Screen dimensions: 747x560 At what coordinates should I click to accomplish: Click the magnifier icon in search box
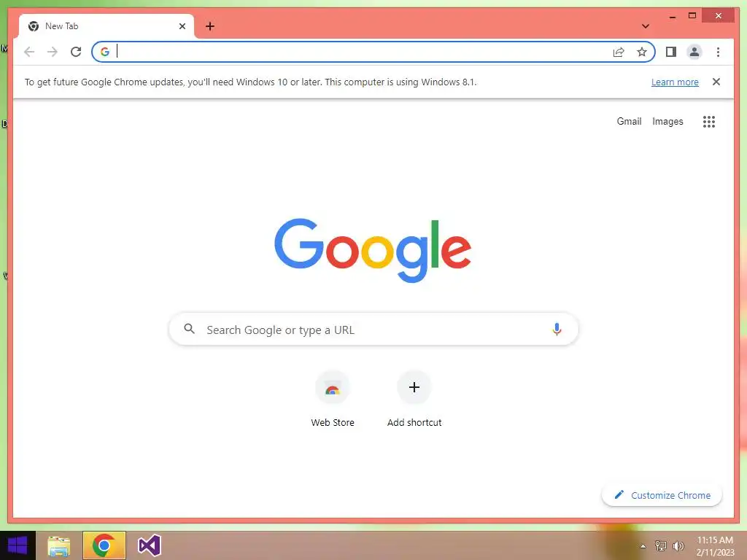point(189,329)
